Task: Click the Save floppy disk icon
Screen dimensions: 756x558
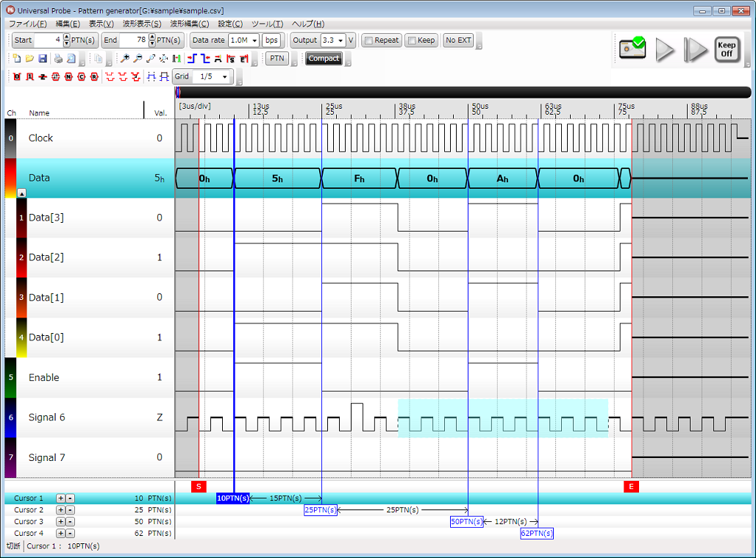Action: pos(42,59)
